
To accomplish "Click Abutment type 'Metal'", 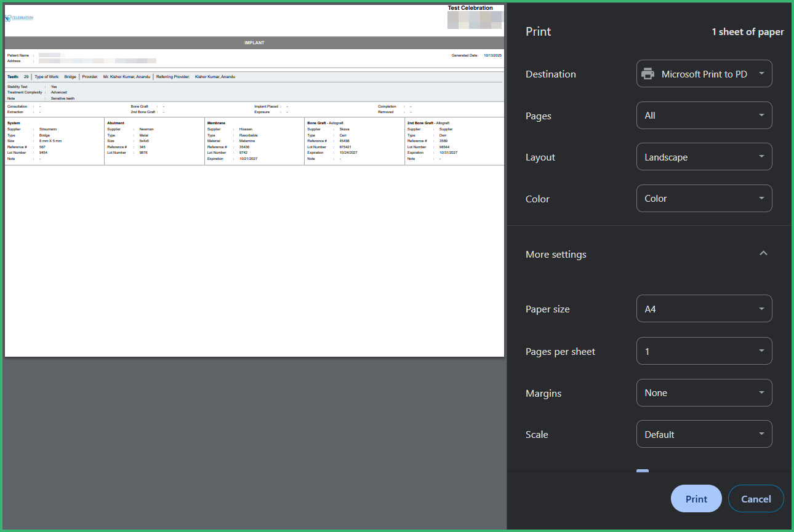I will 144,135.
